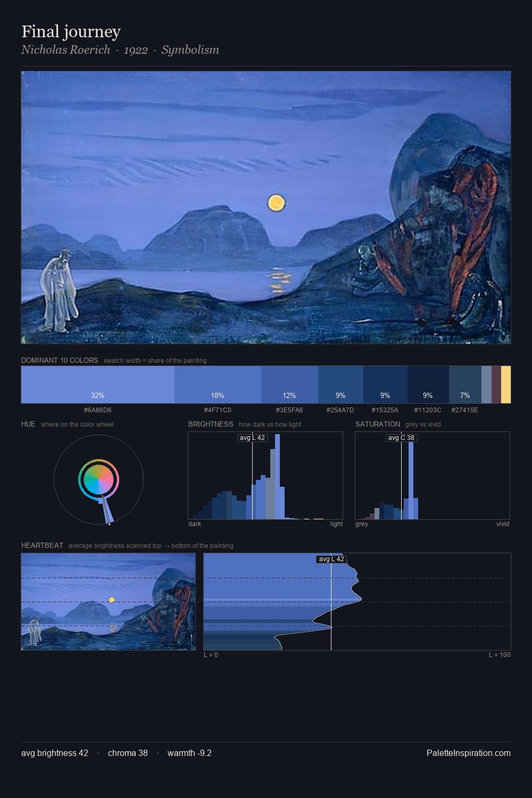532x798 pixels.
Task: Click the year '1922'
Action: coord(136,50)
